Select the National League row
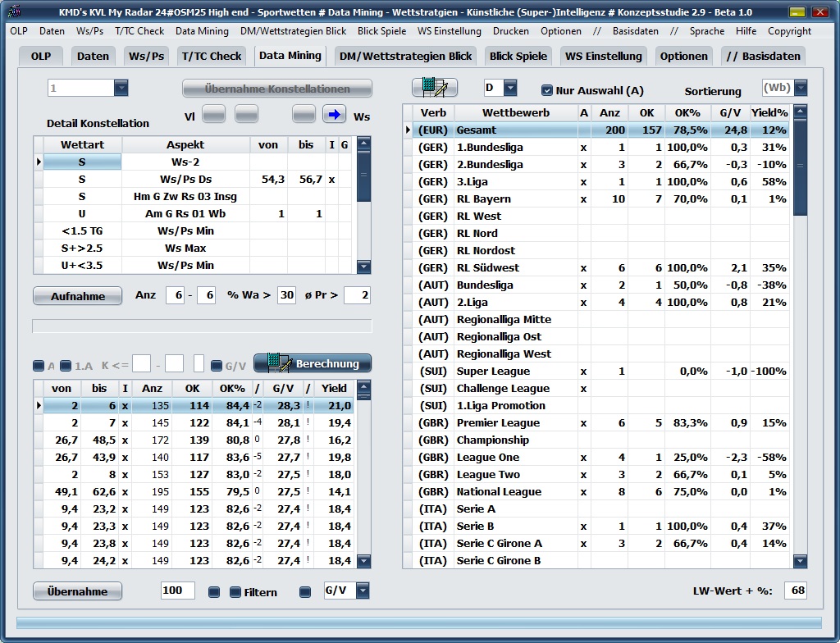 coord(596,492)
